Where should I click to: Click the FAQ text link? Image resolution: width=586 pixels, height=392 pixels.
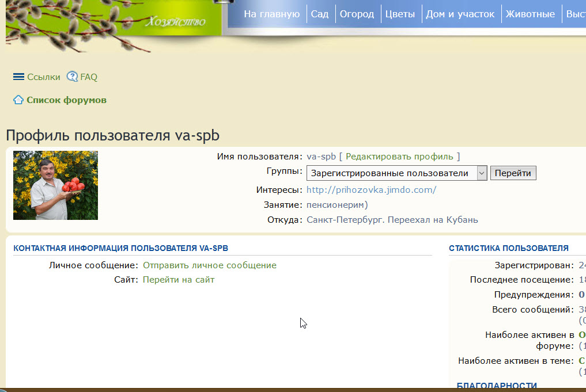(89, 77)
